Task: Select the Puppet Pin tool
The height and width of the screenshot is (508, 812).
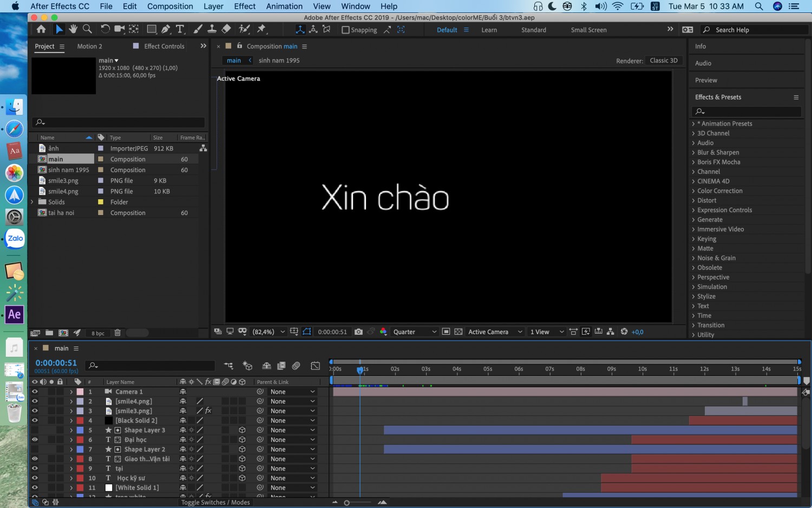Action: tap(262, 29)
